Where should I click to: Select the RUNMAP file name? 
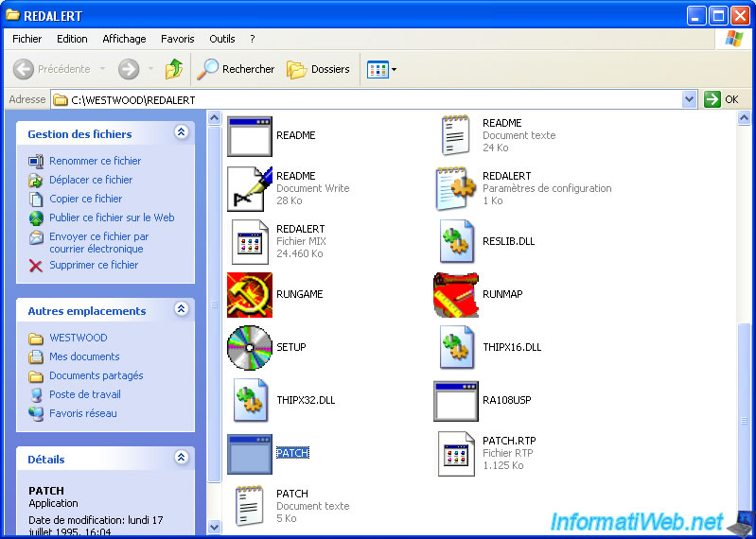pyautogui.click(x=502, y=294)
